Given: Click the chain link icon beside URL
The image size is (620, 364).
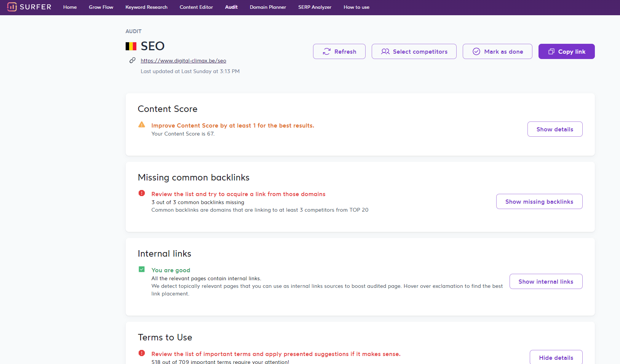Looking at the screenshot, I should (133, 60).
